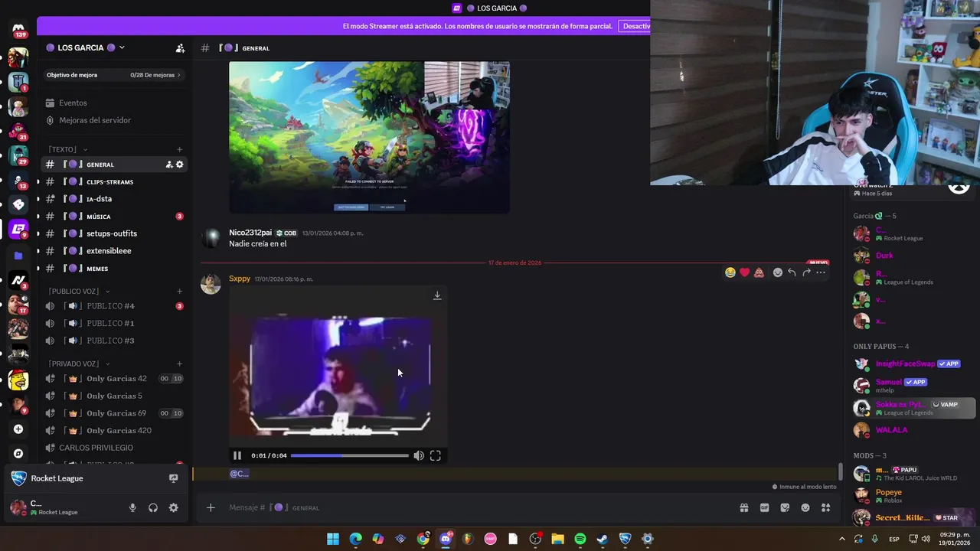The width and height of the screenshot is (980, 551).
Task: Open Windows Start menu
Action: [333, 539]
